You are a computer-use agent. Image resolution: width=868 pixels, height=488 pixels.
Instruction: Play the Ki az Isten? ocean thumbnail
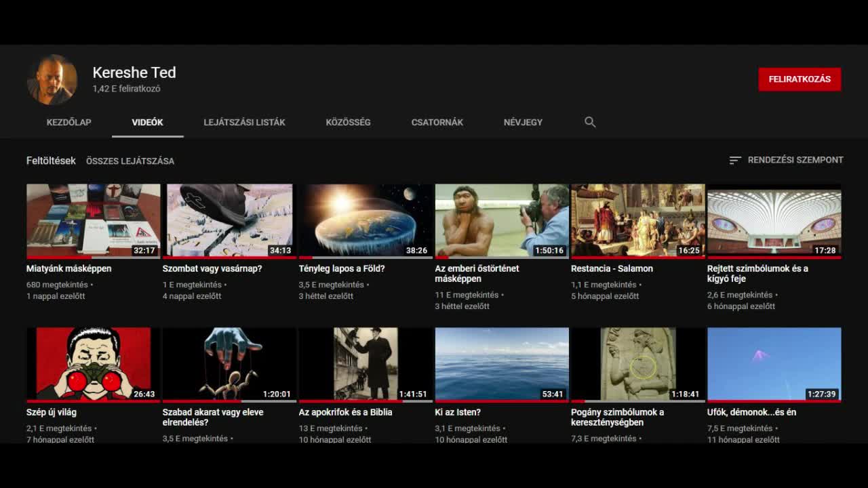point(502,365)
